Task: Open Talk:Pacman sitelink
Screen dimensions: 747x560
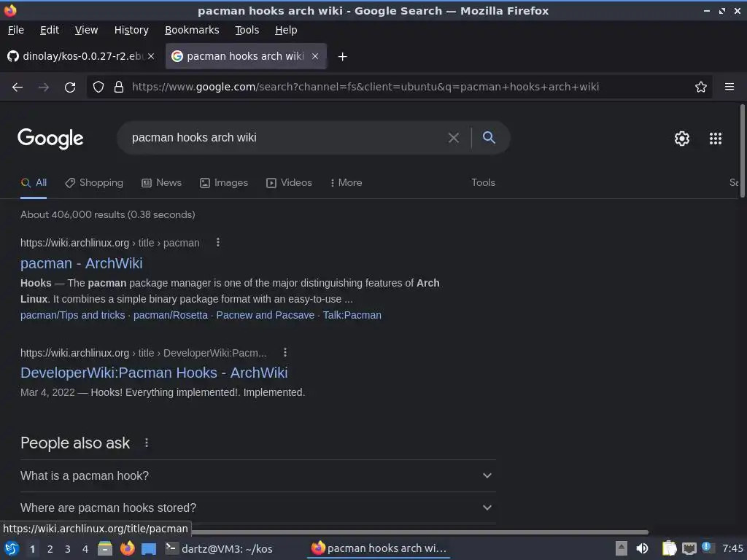Action: pos(352,315)
